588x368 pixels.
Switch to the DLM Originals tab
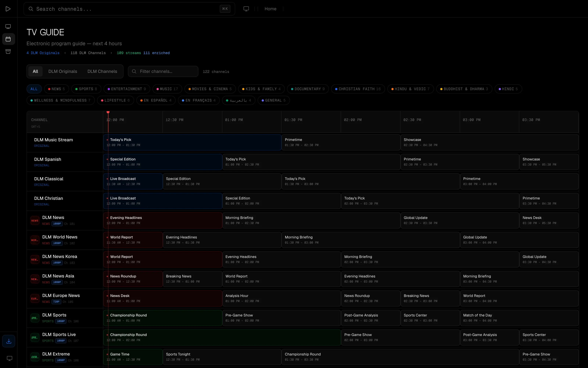(x=63, y=71)
